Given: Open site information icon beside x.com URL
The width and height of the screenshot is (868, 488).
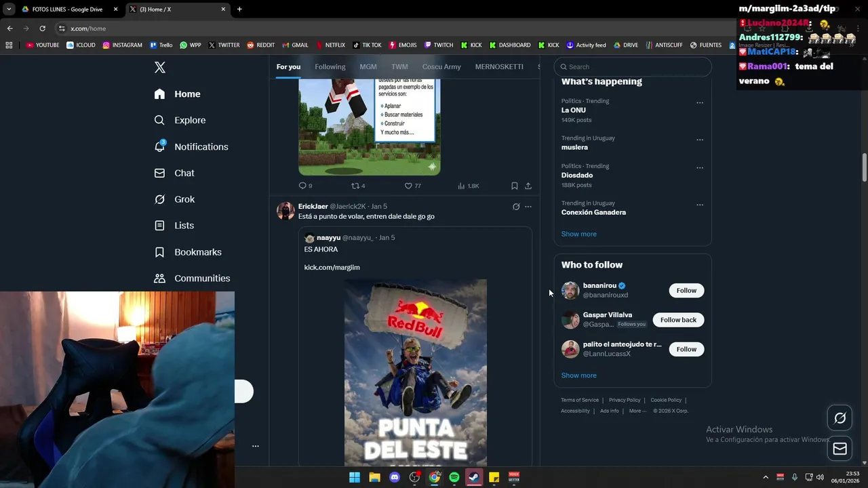Looking at the screenshot, I should (62, 28).
